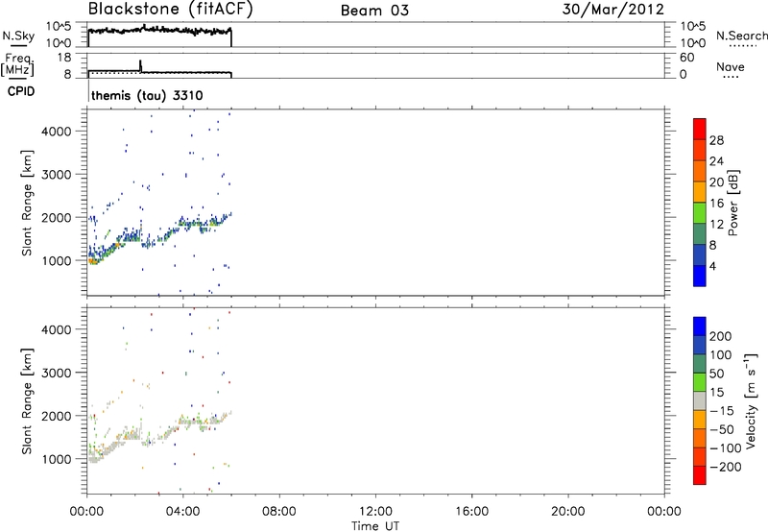Click the 4 label on the Power scale
Image resolution: width=768 pixels, height=532 pixels.
[712, 266]
